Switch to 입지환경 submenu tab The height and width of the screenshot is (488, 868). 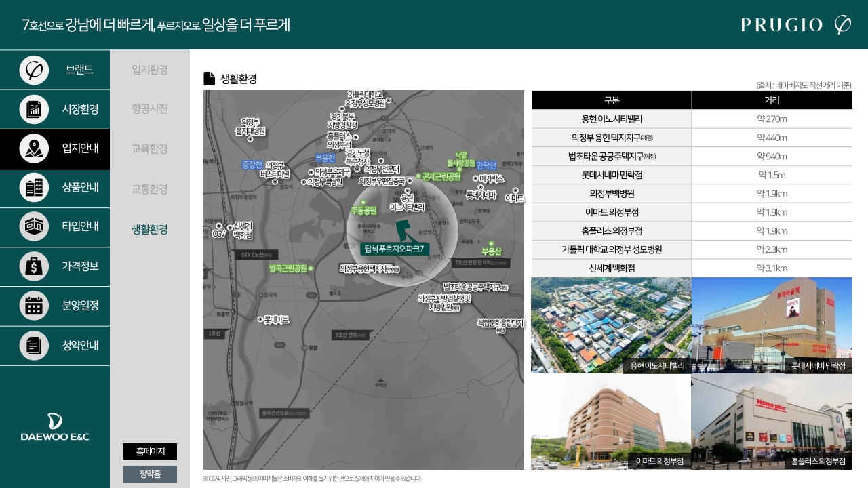[x=150, y=70]
